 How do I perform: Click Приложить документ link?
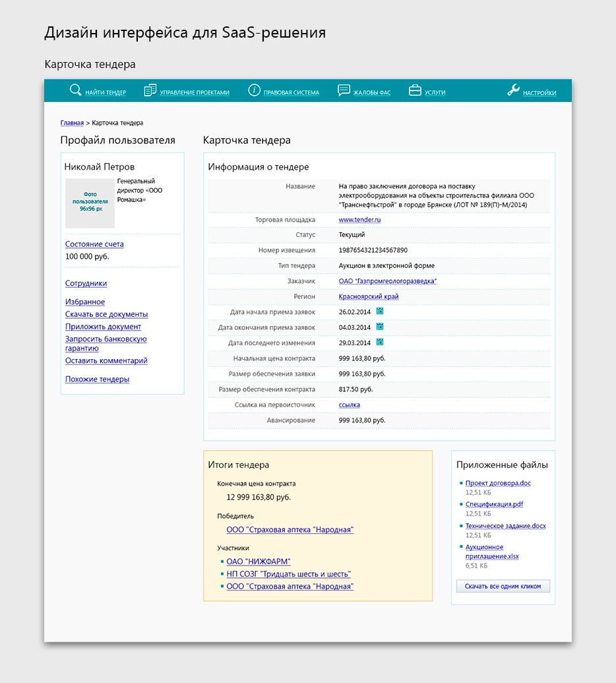pyautogui.click(x=103, y=326)
